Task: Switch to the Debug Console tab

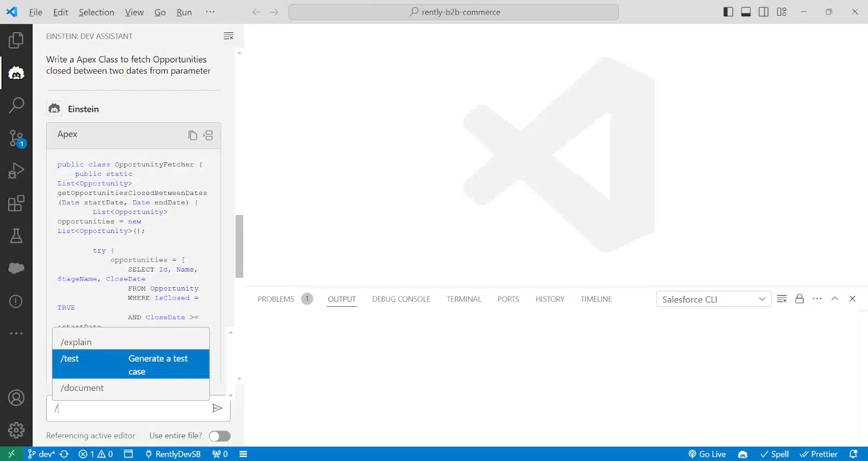Action: pos(401,299)
